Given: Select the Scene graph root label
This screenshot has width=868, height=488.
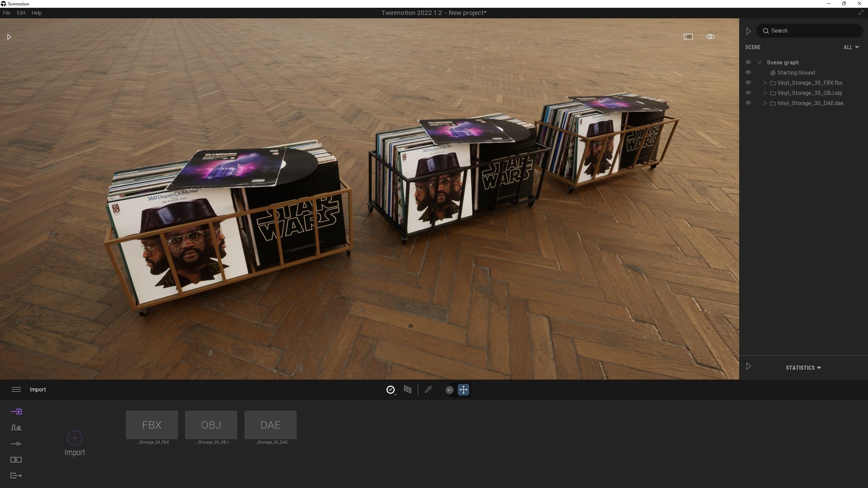Looking at the screenshot, I should click(x=783, y=63).
